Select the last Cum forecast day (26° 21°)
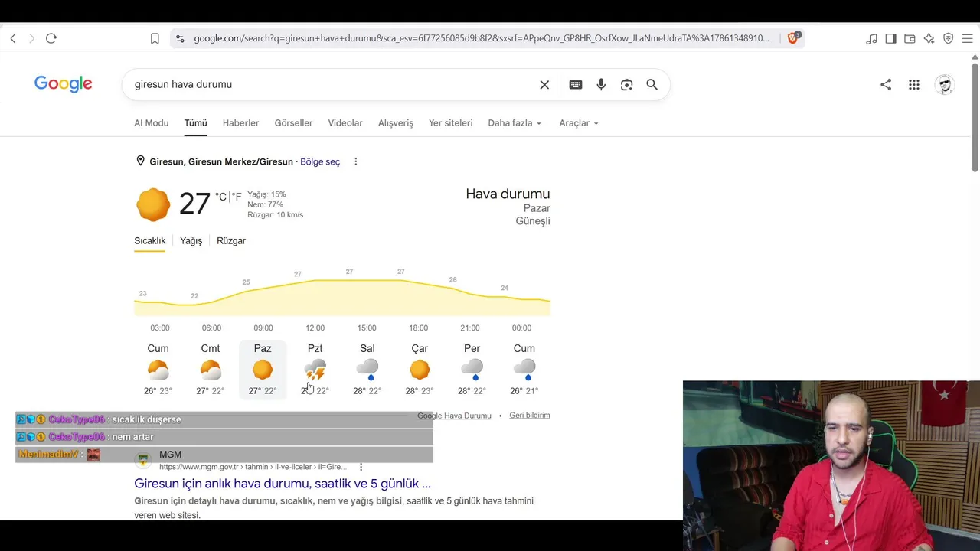 [x=524, y=370]
